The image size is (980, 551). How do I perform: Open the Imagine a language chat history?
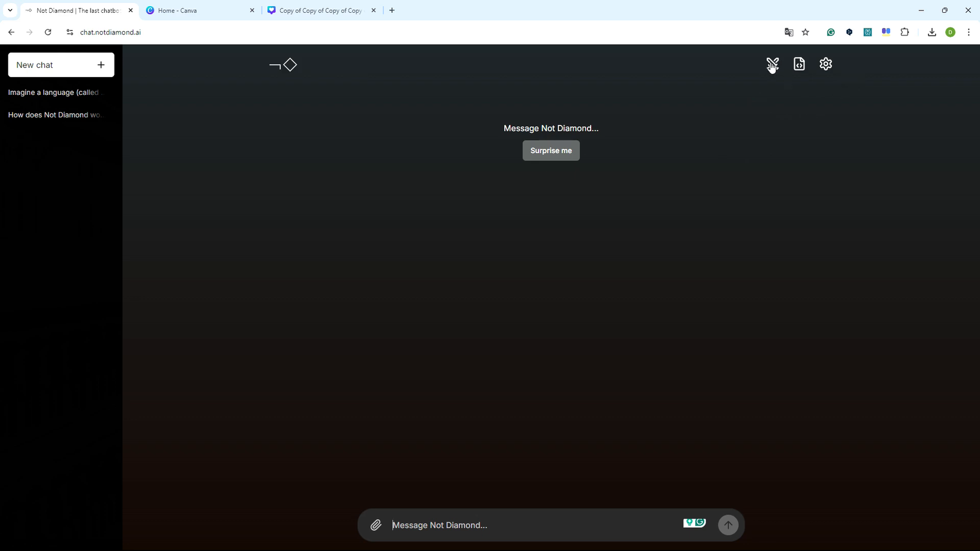tap(54, 92)
